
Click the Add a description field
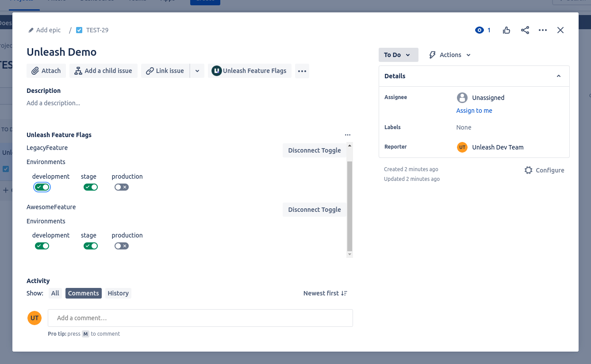click(x=54, y=103)
